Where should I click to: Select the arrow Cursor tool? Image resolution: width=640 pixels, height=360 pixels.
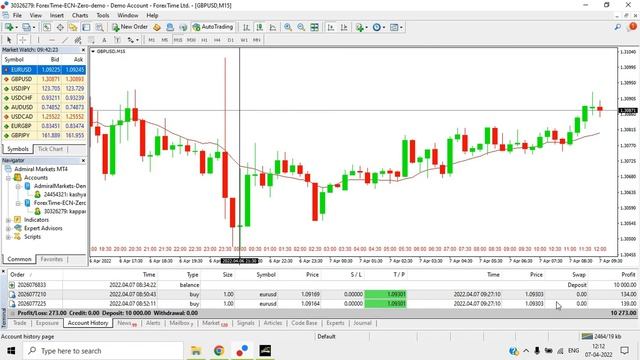click(x=9, y=40)
